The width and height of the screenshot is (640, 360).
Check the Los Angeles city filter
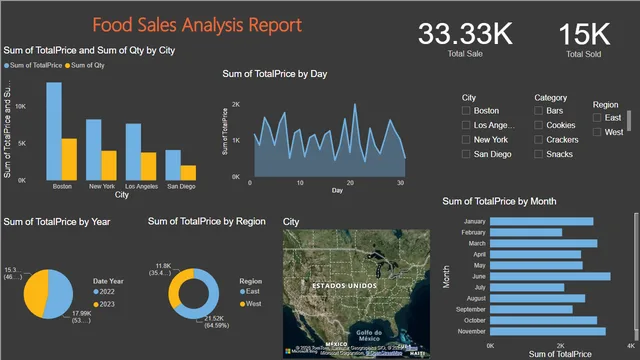(x=466, y=125)
